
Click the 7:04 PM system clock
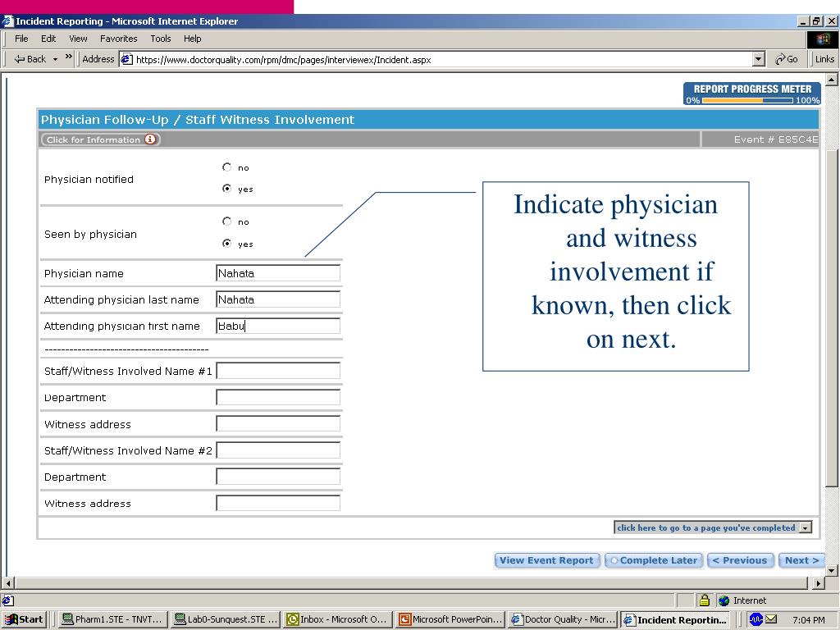point(808,620)
